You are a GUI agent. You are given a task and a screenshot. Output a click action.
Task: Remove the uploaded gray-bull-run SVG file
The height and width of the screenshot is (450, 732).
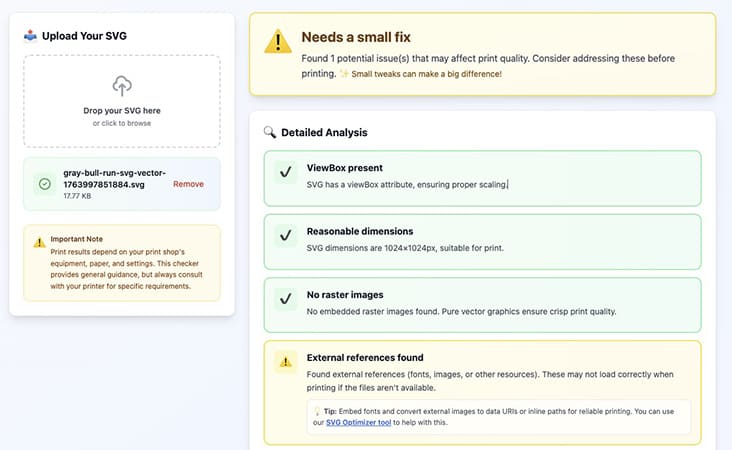[188, 184]
